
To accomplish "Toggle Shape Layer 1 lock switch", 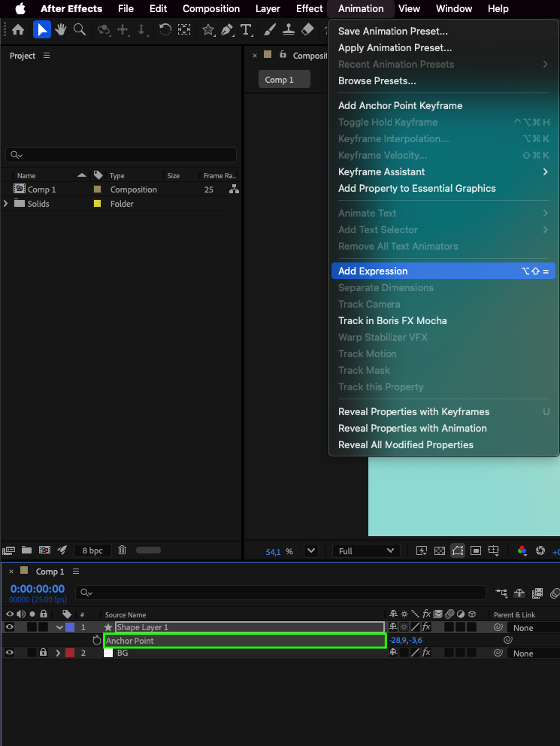I will 44,627.
